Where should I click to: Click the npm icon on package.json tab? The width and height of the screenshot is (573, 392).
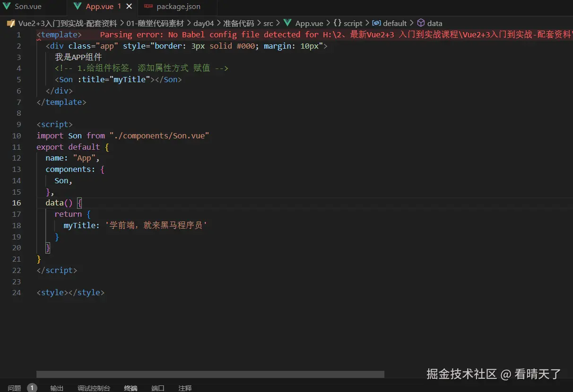click(148, 7)
